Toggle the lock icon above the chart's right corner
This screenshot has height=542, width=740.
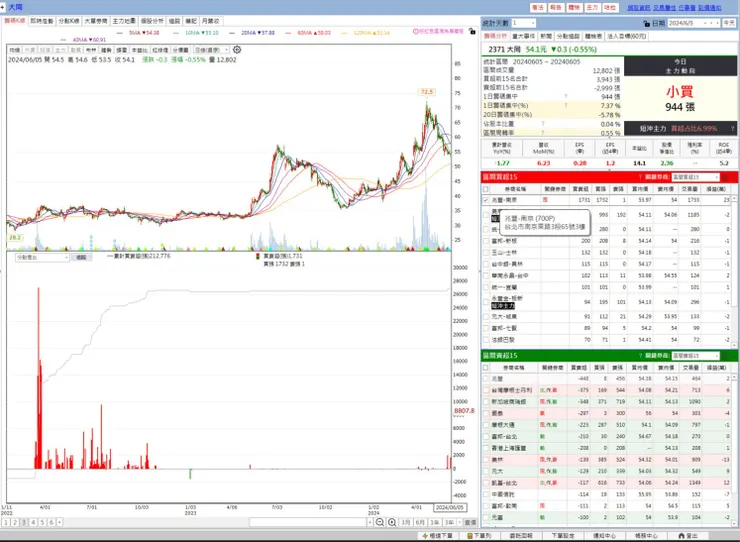coord(472,31)
